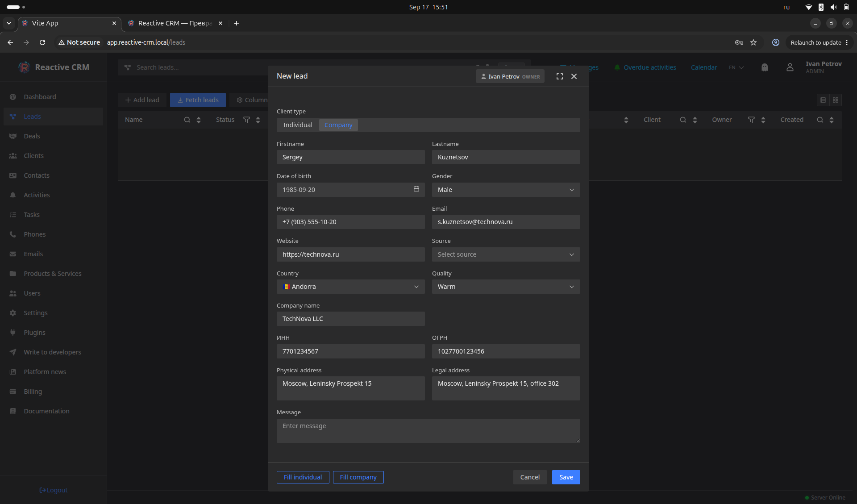Click the search icon in Name column

(187, 120)
